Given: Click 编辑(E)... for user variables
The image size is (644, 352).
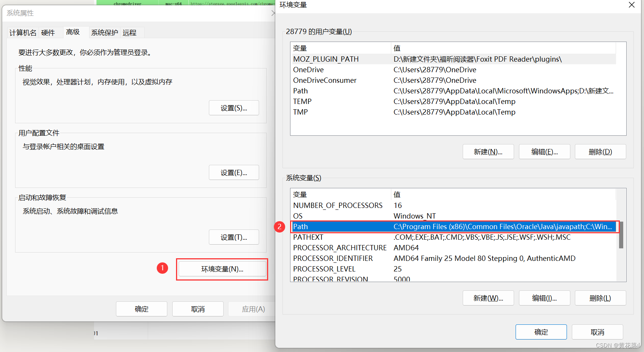Looking at the screenshot, I should coord(544,152).
